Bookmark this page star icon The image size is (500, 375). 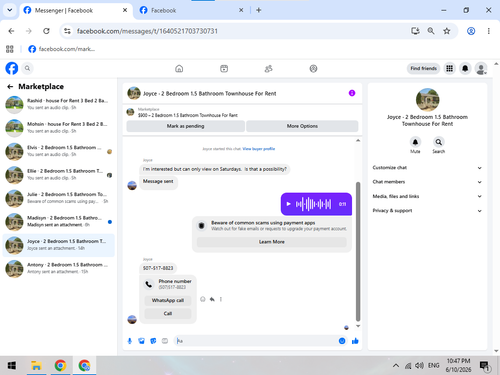tap(447, 31)
